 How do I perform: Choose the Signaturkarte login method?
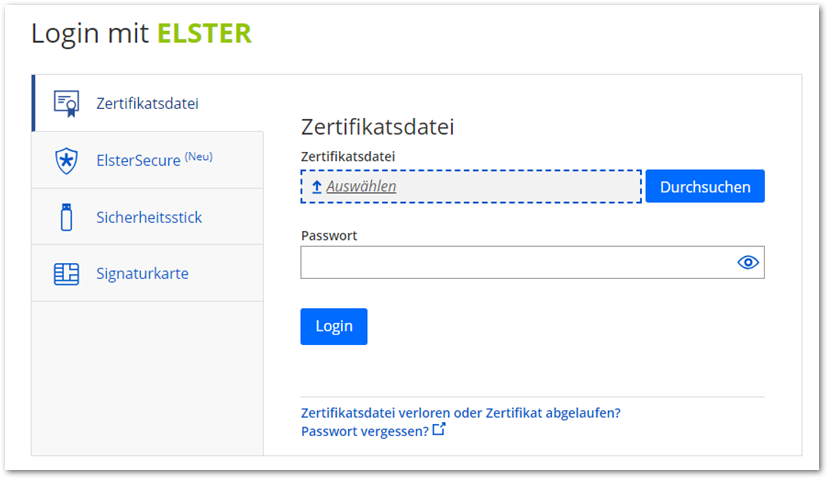point(142,274)
